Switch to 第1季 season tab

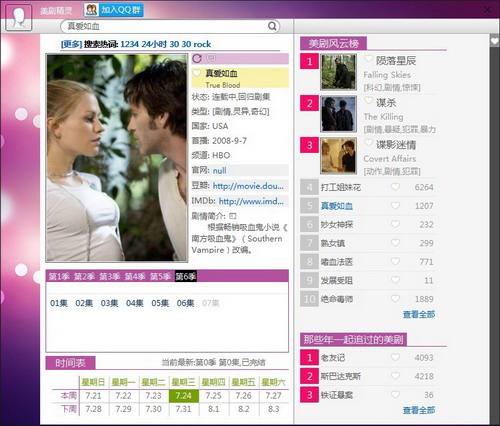pos(59,276)
